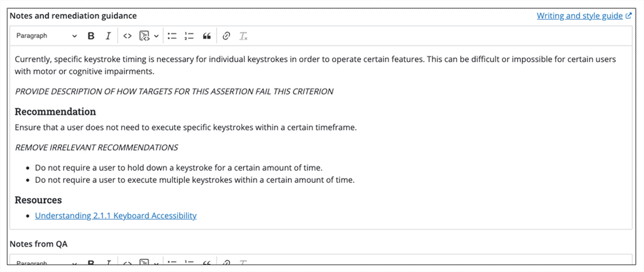This screenshot has width=644, height=272.
Task: Open the Writing and style guide link
Action: click(x=580, y=16)
